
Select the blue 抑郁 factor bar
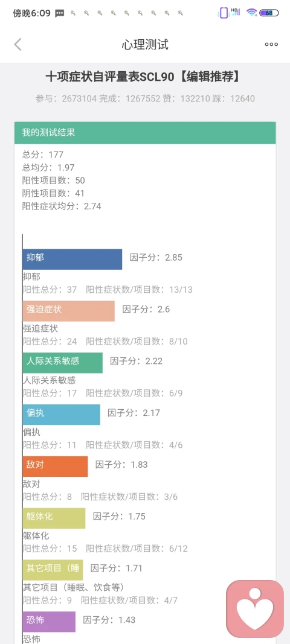point(72,259)
